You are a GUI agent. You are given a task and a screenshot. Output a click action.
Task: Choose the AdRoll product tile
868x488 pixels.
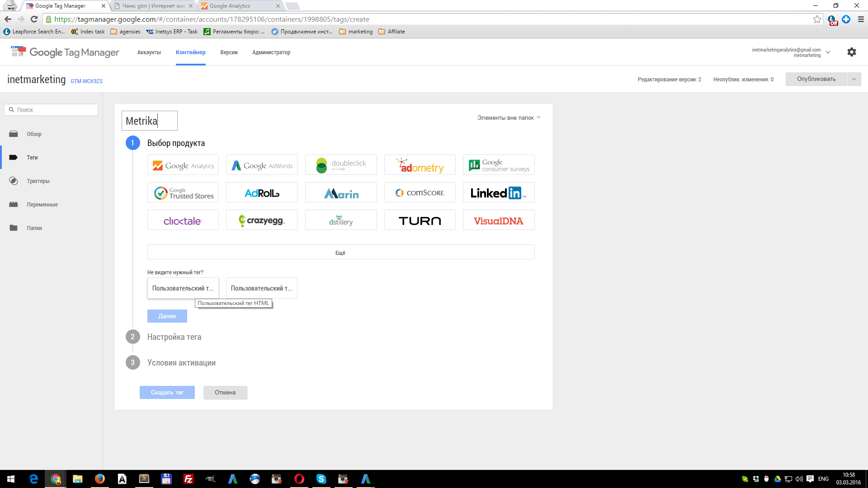pyautogui.click(x=262, y=192)
